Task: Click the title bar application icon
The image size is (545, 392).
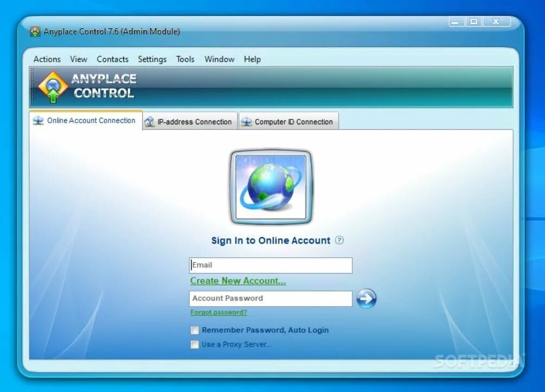Action: point(35,31)
